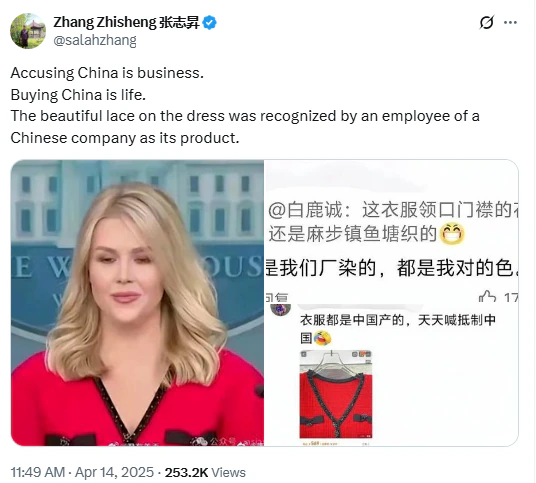Open the 253.2K Views count

coord(205,472)
